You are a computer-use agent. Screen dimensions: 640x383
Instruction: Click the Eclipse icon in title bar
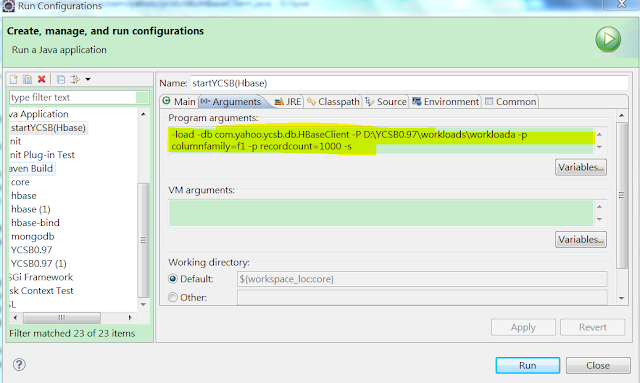click(x=9, y=6)
